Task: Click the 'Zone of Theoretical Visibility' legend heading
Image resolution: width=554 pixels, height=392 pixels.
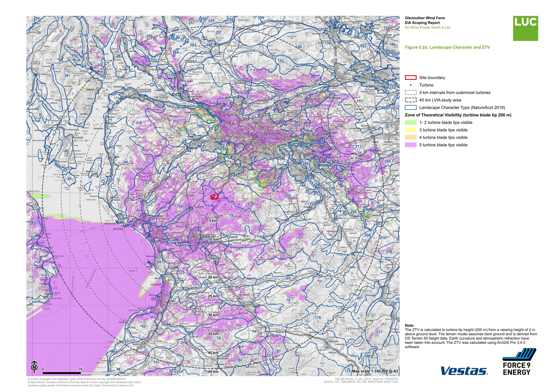Action: [x=458, y=115]
